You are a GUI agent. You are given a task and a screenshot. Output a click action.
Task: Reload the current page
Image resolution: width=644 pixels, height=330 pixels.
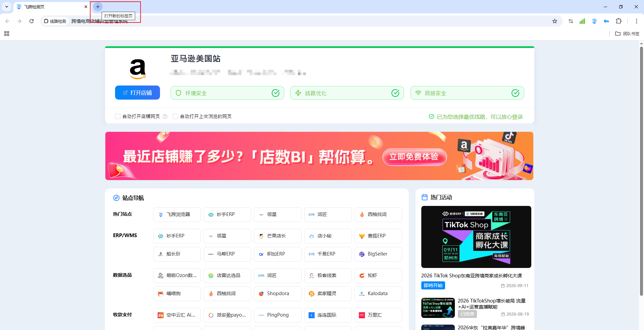[32, 21]
